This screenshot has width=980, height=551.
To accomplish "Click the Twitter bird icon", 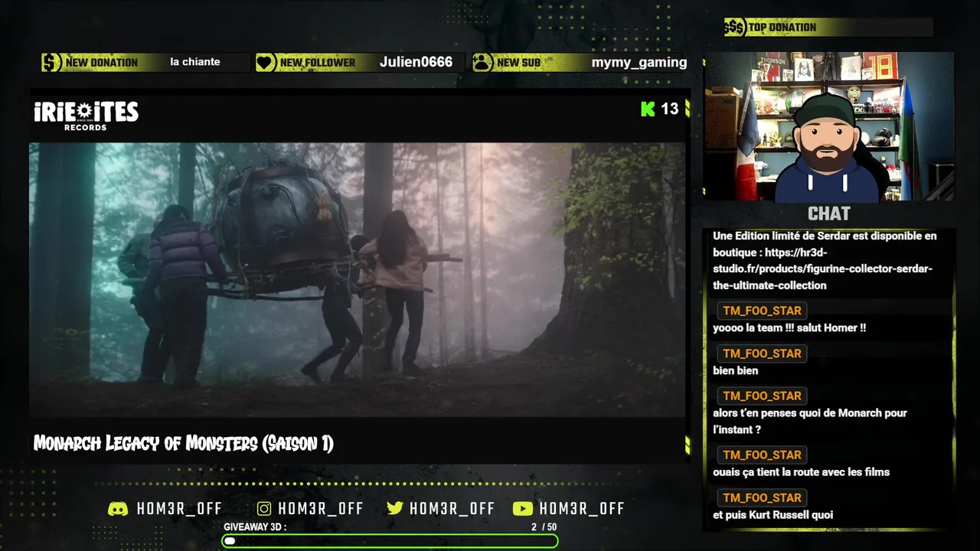I will 395,509.
